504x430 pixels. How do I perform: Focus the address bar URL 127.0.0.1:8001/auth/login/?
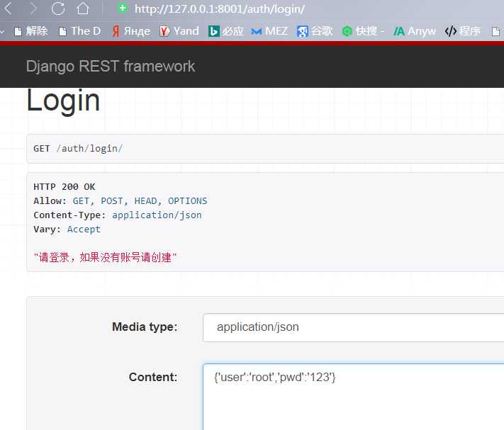[220, 9]
